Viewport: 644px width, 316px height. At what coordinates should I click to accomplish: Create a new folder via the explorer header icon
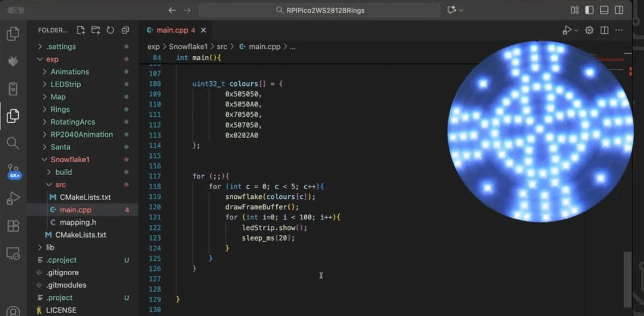pos(96,30)
